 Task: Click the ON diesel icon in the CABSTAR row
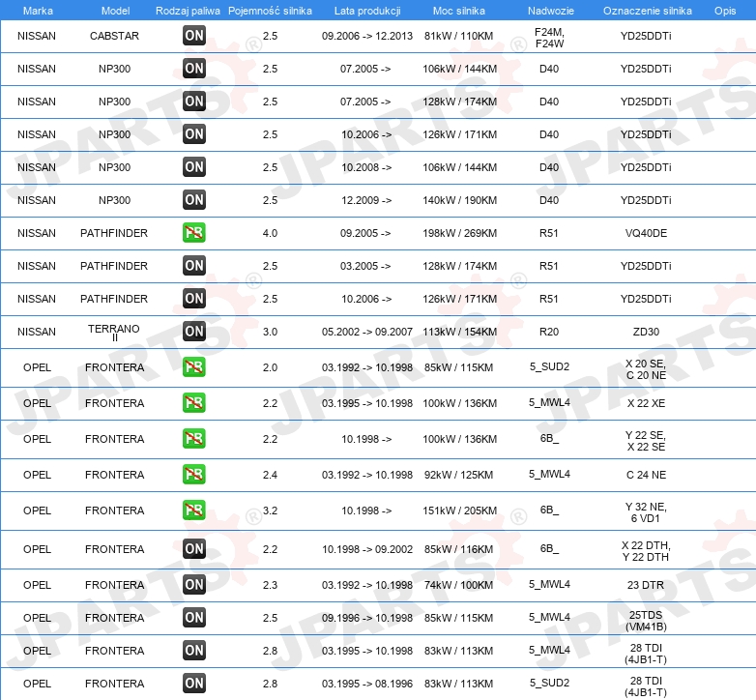pos(194,35)
